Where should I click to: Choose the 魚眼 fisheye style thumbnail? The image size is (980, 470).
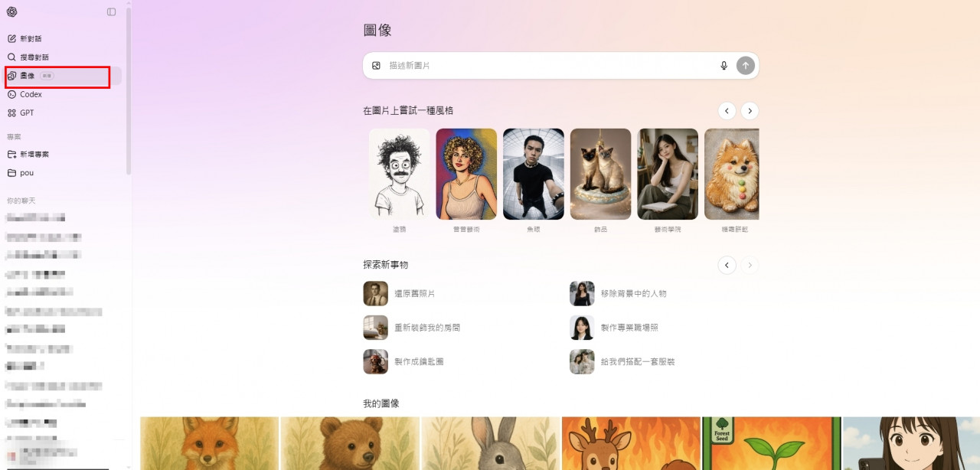click(533, 175)
